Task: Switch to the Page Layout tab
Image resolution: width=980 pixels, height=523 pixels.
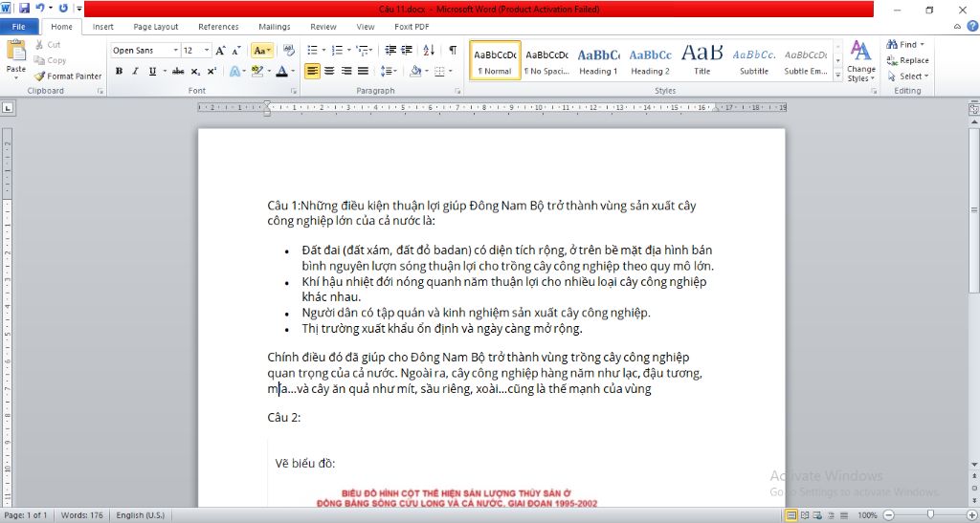Action: 156,27
